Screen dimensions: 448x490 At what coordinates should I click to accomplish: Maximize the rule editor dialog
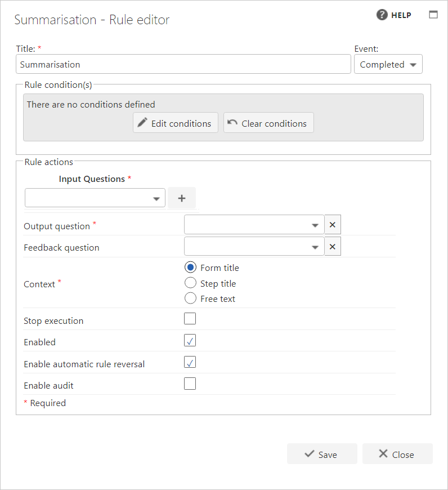(x=433, y=15)
